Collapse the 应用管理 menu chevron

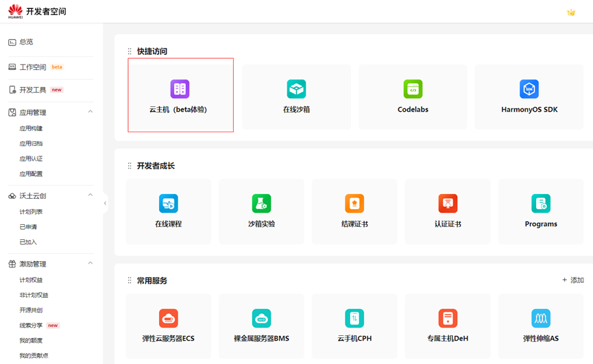pyautogui.click(x=90, y=112)
